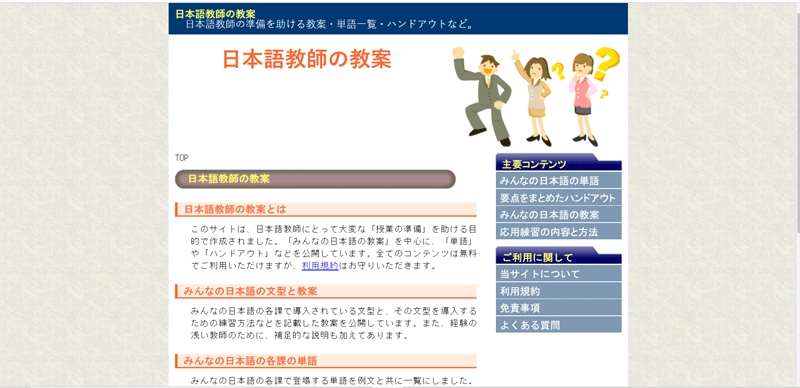
Task: Open みんなの日本語の単語 menu item
Action: pos(559,181)
